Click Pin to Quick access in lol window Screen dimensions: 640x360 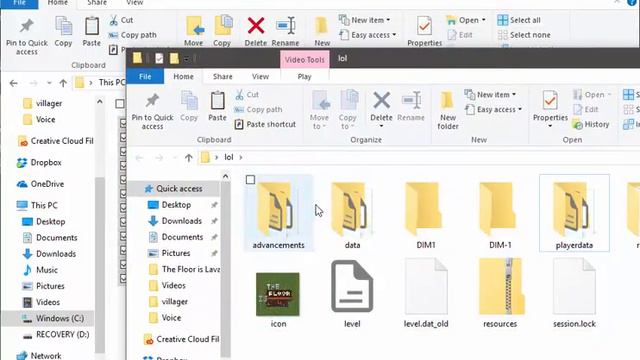pyautogui.click(x=153, y=111)
